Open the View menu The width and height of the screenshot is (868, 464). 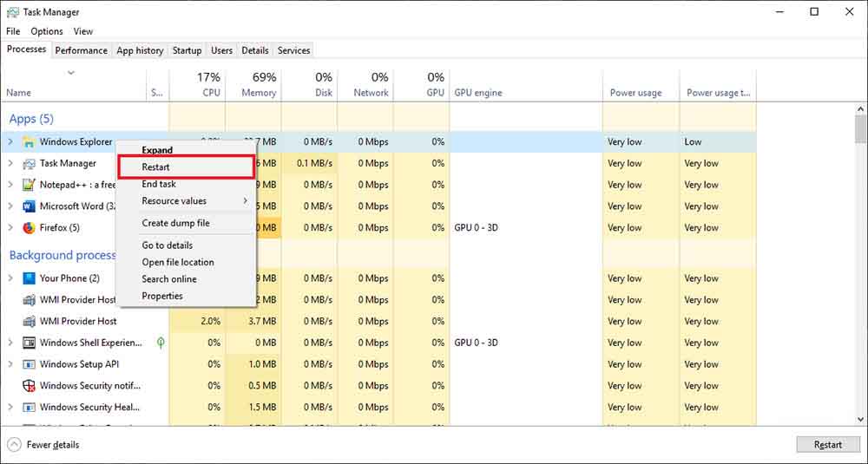[83, 31]
